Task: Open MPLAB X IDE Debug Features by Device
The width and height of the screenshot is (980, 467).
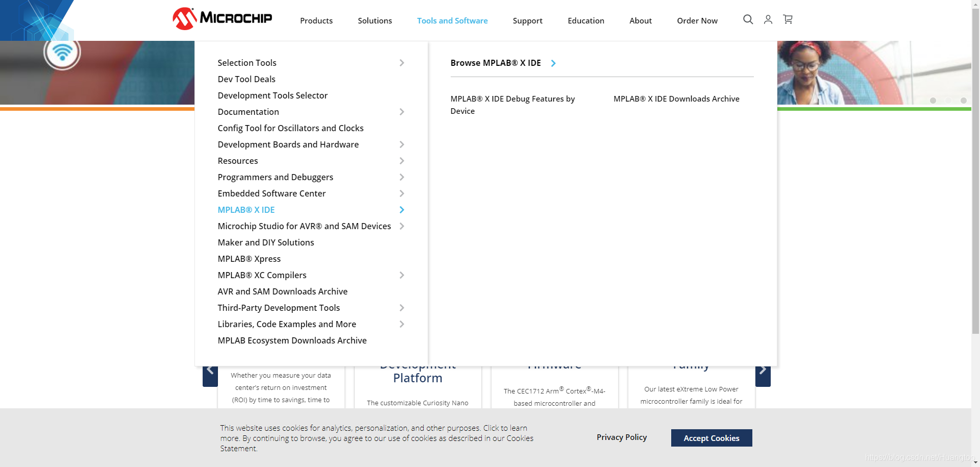Action: pyautogui.click(x=512, y=105)
